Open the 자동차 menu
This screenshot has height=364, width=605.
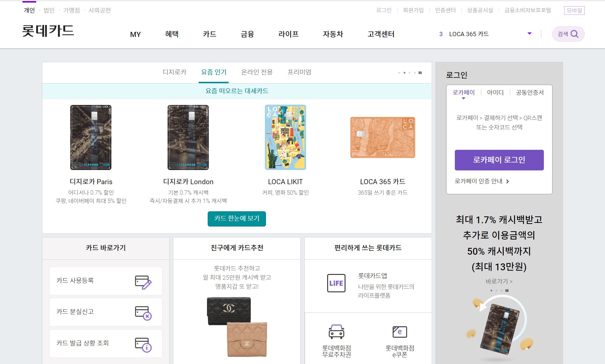click(x=333, y=34)
